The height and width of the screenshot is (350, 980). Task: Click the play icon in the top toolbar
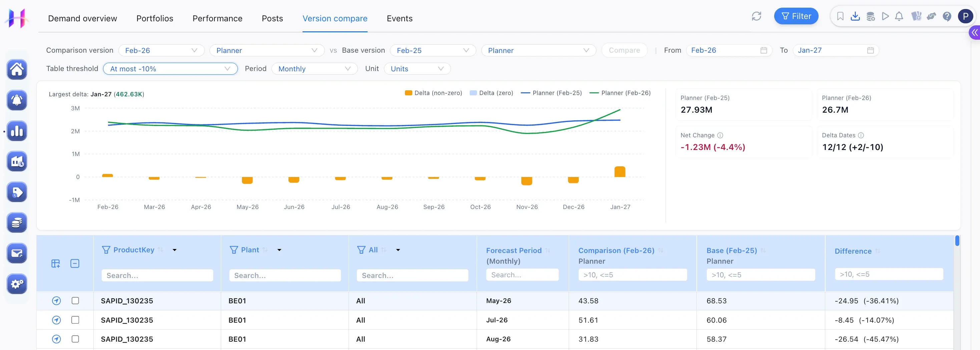coord(885,16)
